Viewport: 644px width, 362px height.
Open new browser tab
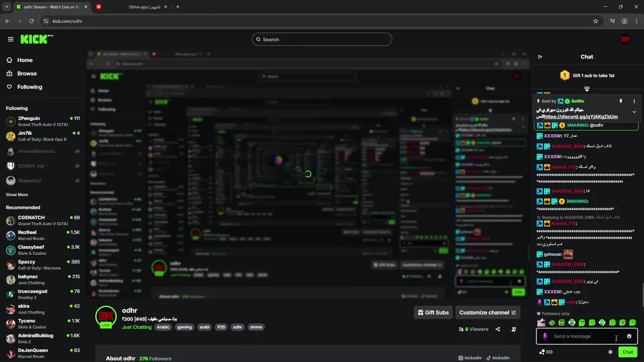[x=178, y=7]
